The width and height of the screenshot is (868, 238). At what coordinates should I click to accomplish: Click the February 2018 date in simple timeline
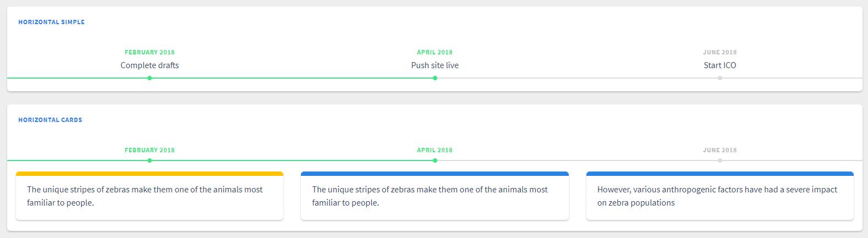pyautogui.click(x=150, y=52)
